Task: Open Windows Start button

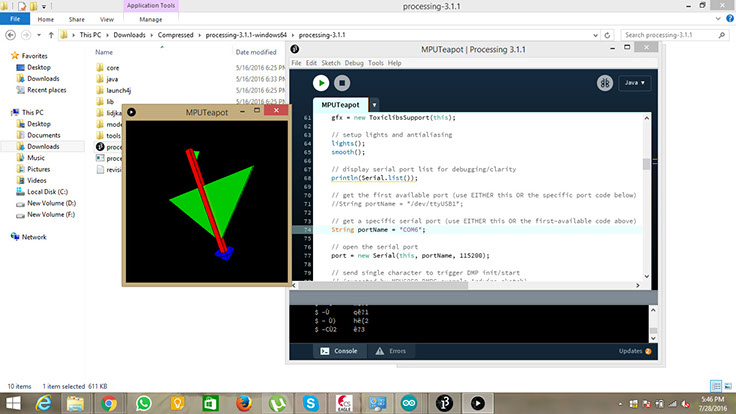Action: click(x=13, y=404)
